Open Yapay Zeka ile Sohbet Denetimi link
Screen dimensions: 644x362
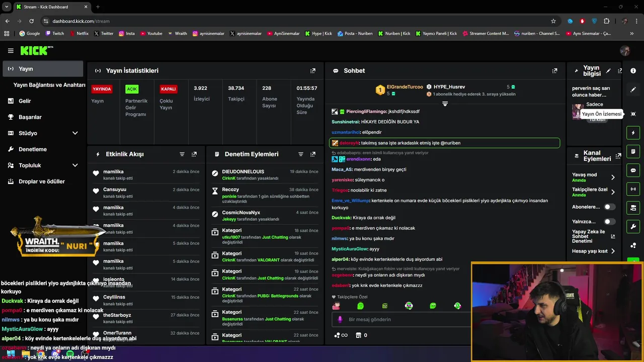click(593, 236)
